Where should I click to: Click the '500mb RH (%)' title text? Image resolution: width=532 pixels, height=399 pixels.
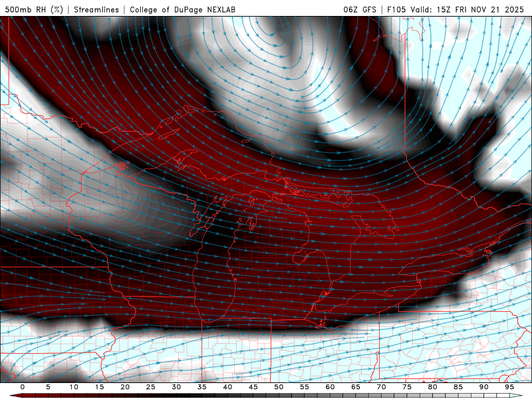(34, 9)
